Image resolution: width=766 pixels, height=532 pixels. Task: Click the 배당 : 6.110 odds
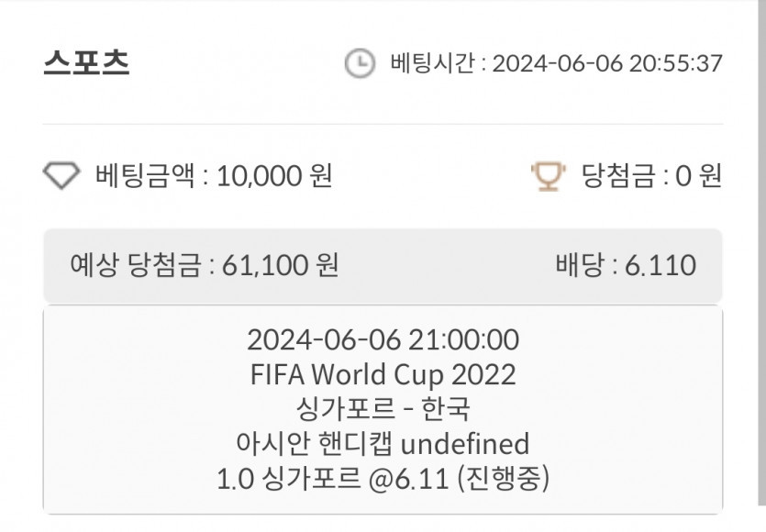pos(625,265)
